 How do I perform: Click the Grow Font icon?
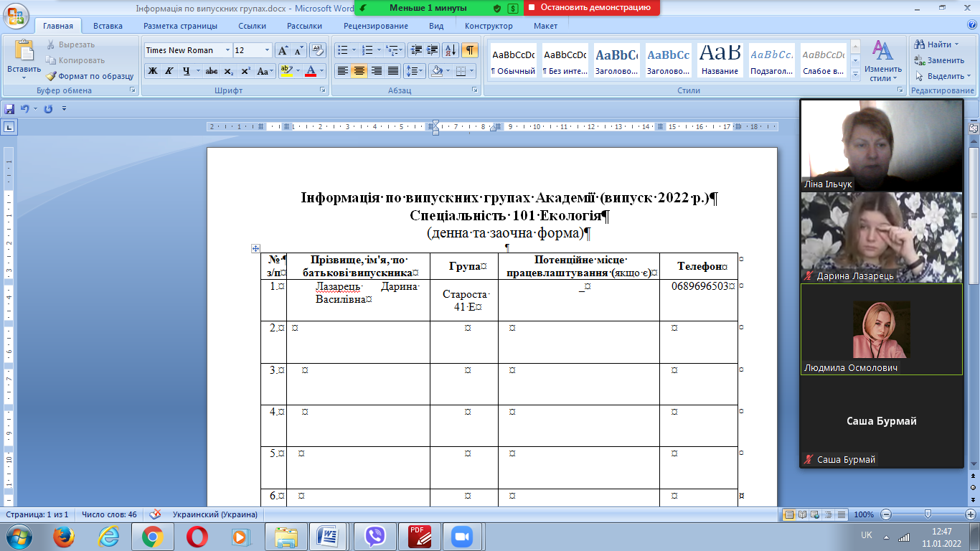coord(283,50)
